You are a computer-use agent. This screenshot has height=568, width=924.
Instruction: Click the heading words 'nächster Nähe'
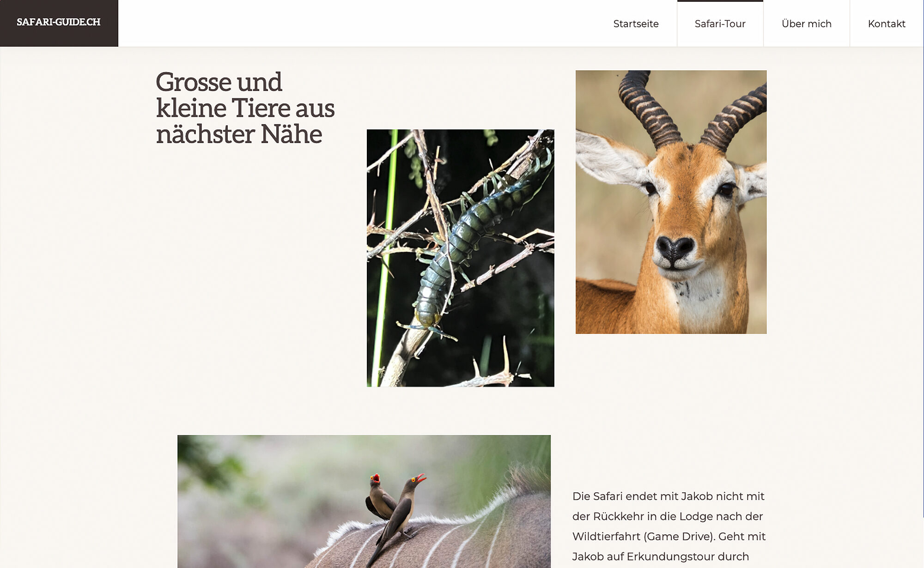(239, 134)
